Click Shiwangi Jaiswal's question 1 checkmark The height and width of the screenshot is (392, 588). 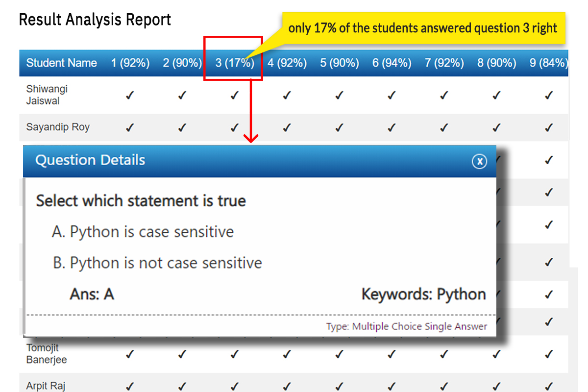[x=130, y=96]
